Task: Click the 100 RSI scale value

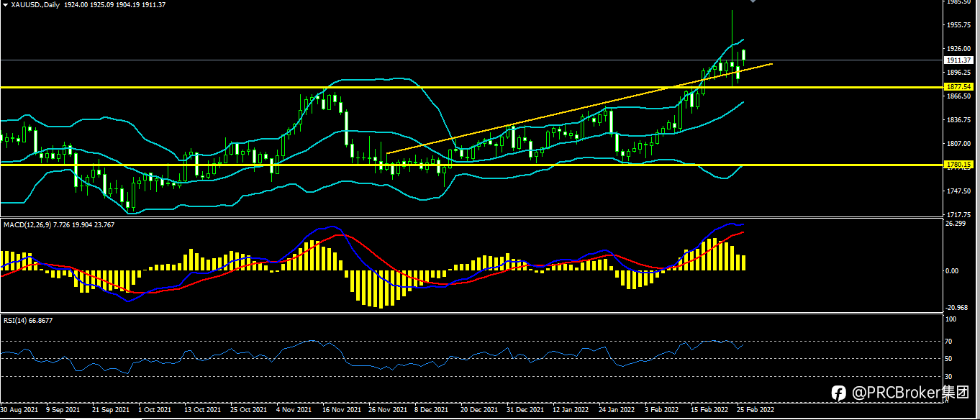Action: coord(950,319)
